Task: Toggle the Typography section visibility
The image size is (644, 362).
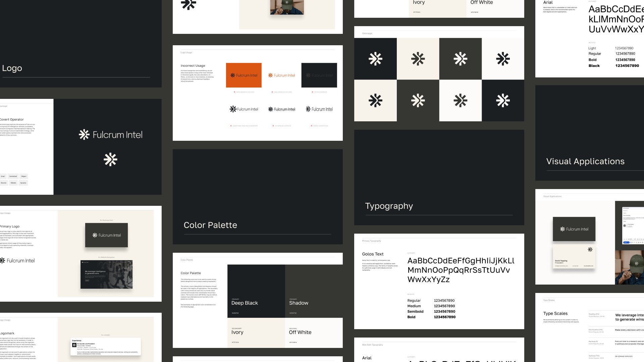Action: [389, 205]
